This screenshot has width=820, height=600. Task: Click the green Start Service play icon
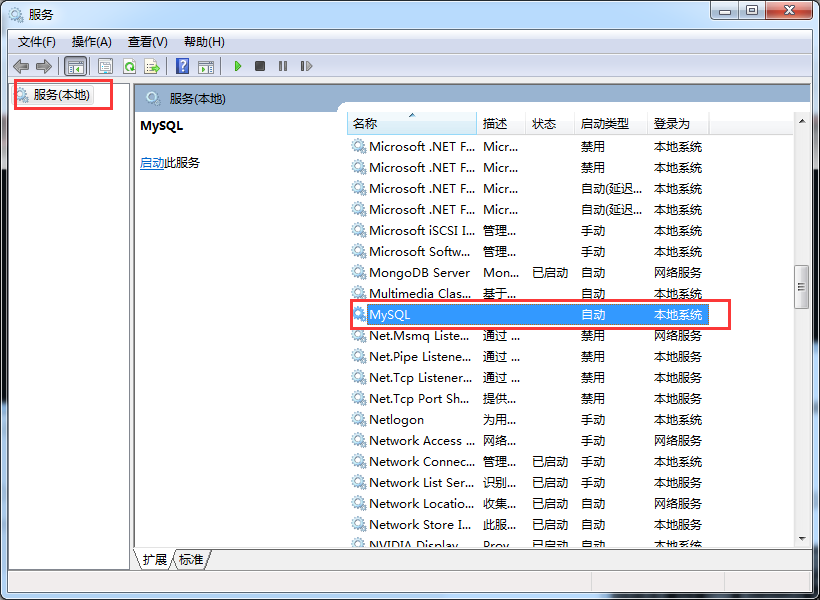tap(238, 66)
